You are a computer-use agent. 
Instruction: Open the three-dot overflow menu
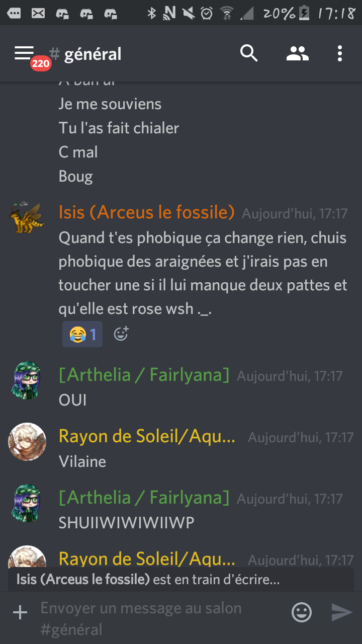click(x=340, y=53)
